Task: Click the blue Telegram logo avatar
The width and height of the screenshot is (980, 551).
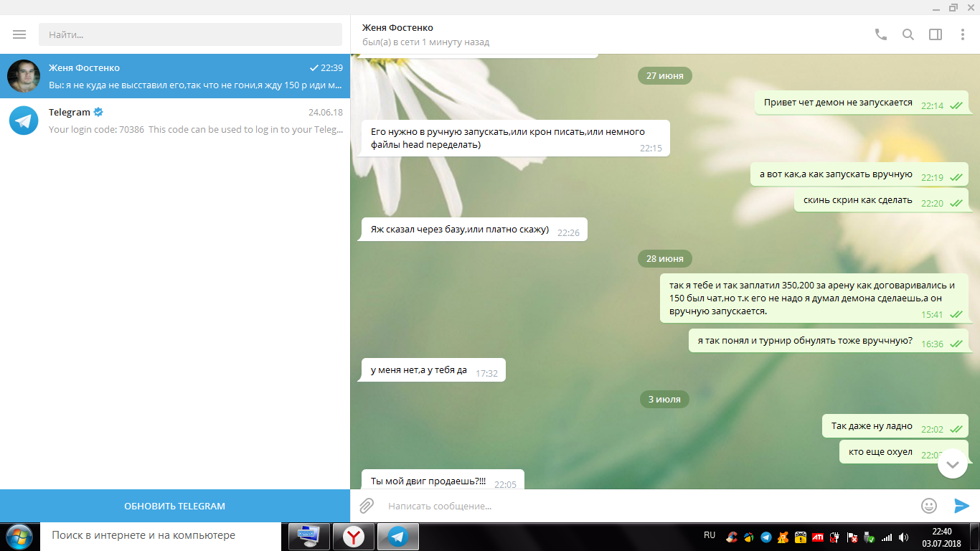Action: [24, 121]
